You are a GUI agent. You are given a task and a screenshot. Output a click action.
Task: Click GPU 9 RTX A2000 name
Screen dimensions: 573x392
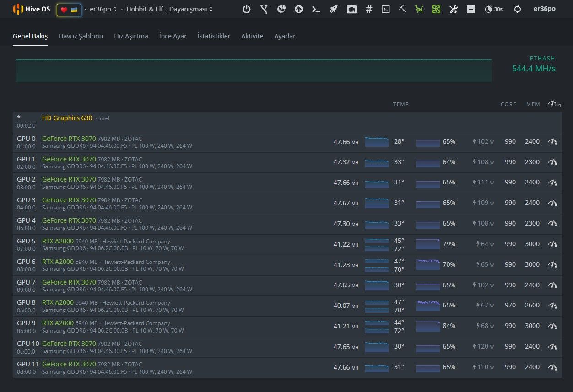(58, 323)
